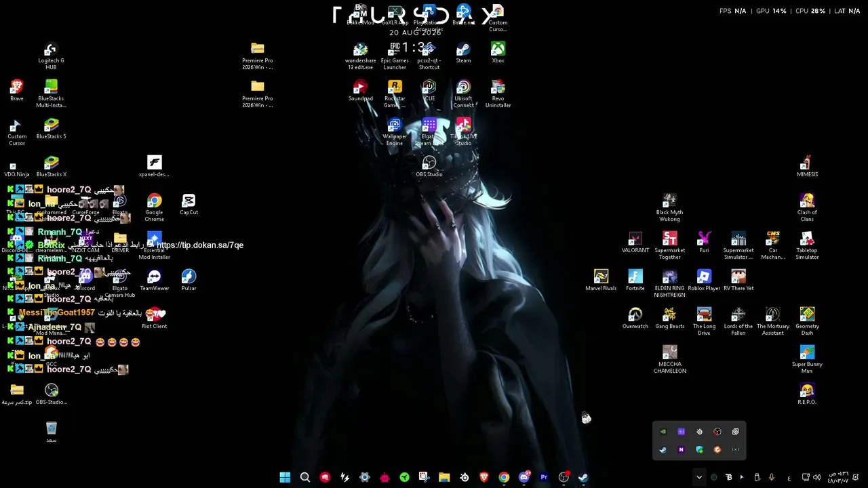This screenshot has height=488, width=868.
Task: Select the CapCut desktop icon
Action: click(x=189, y=205)
